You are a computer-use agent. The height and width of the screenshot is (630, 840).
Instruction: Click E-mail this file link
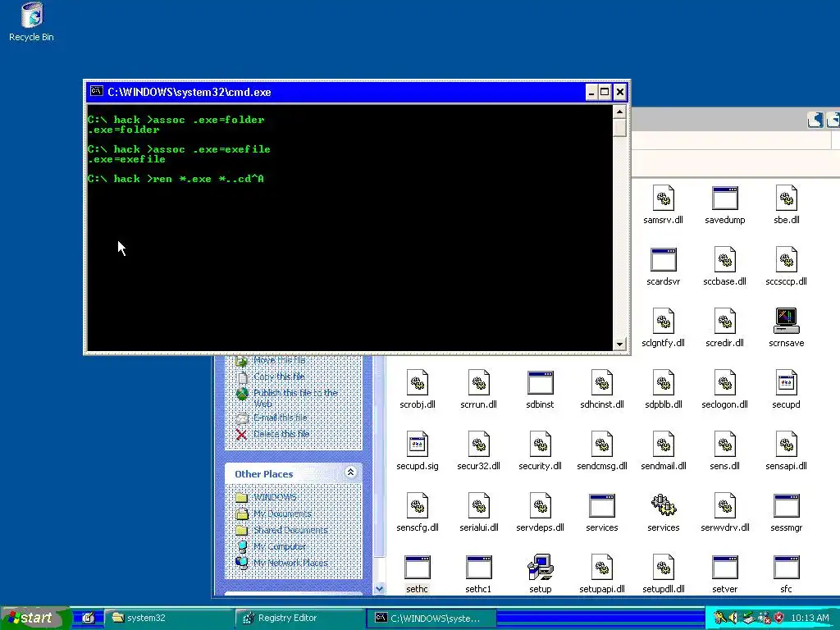pyautogui.click(x=280, y=418)
